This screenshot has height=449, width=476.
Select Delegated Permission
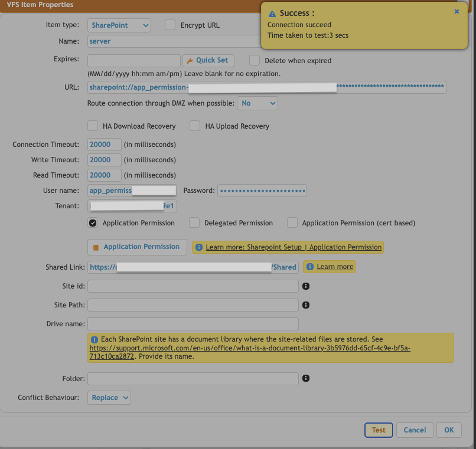coord(194,222)
